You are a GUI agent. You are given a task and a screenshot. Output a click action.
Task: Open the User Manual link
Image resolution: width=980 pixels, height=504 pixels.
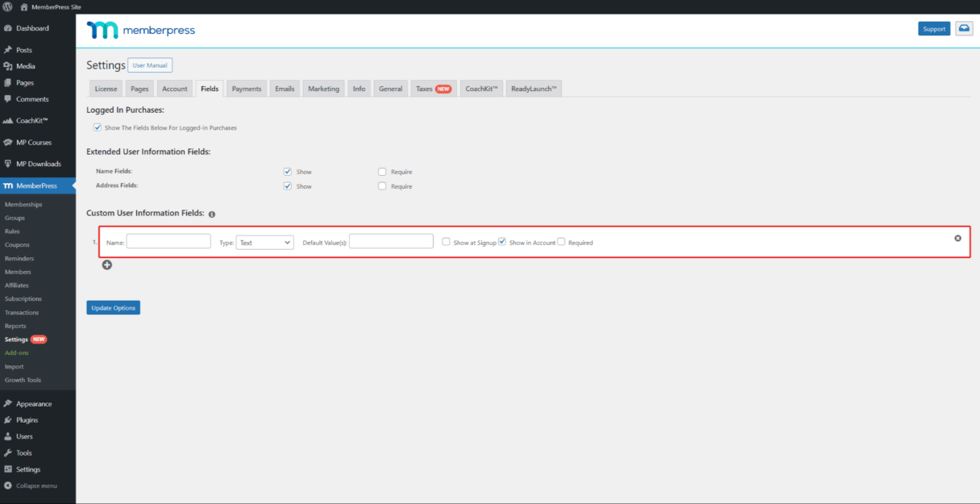(x=150, y=65)
